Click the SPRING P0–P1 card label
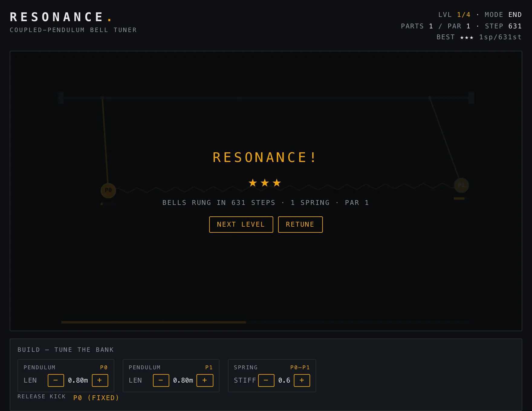Viewport: 532px width, 411px height. (x=272, y=367)
